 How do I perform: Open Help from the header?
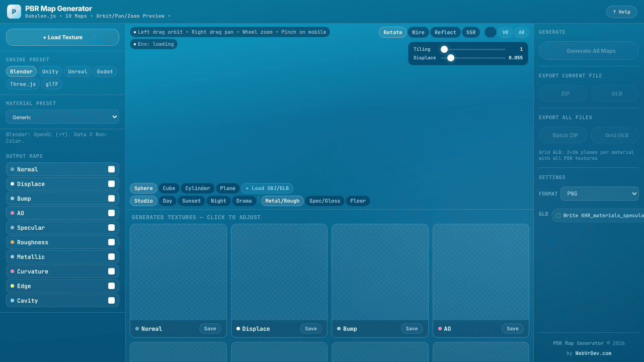pos(621,12)
